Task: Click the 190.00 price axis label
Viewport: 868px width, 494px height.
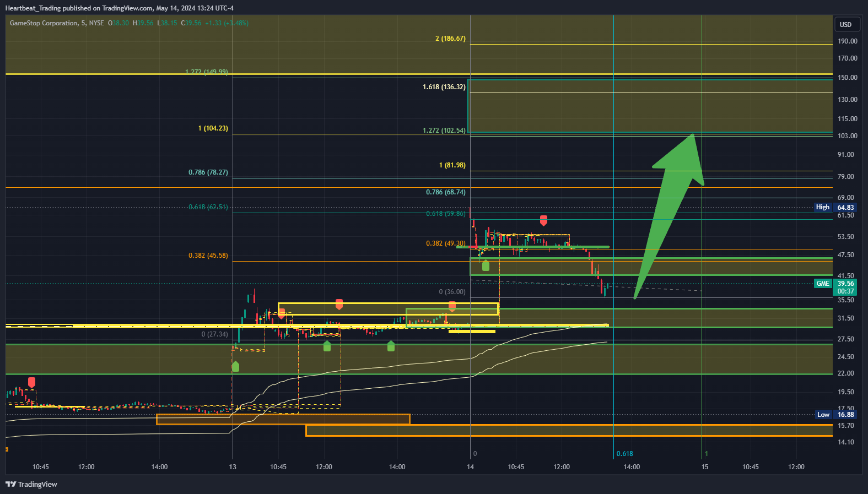Action: pos(847,41)
